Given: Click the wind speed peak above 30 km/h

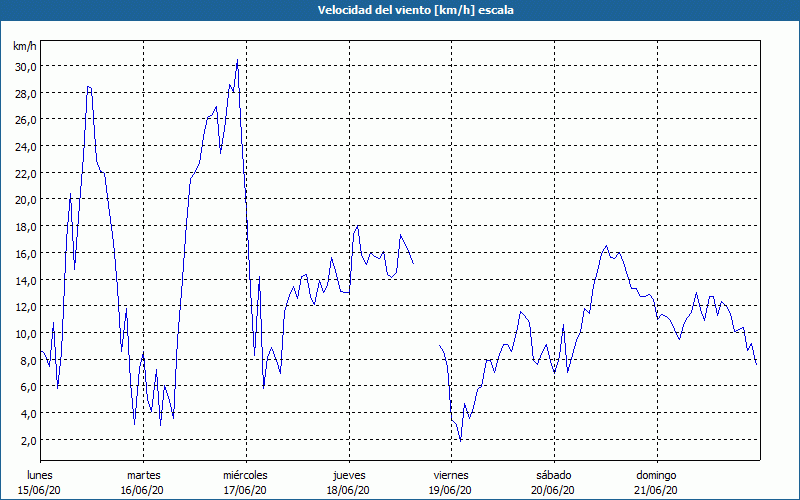Looking at the screenshot, I should coord(237,60).
